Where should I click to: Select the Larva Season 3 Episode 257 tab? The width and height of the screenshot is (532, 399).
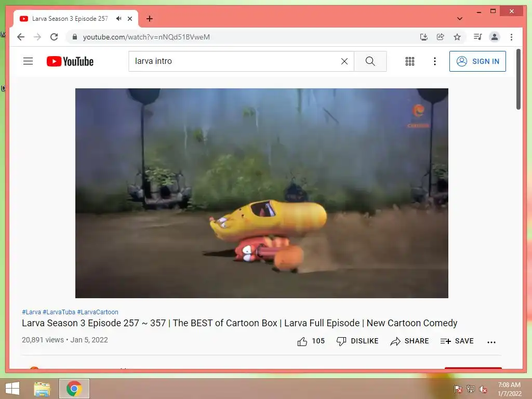[x=70, y=19]
